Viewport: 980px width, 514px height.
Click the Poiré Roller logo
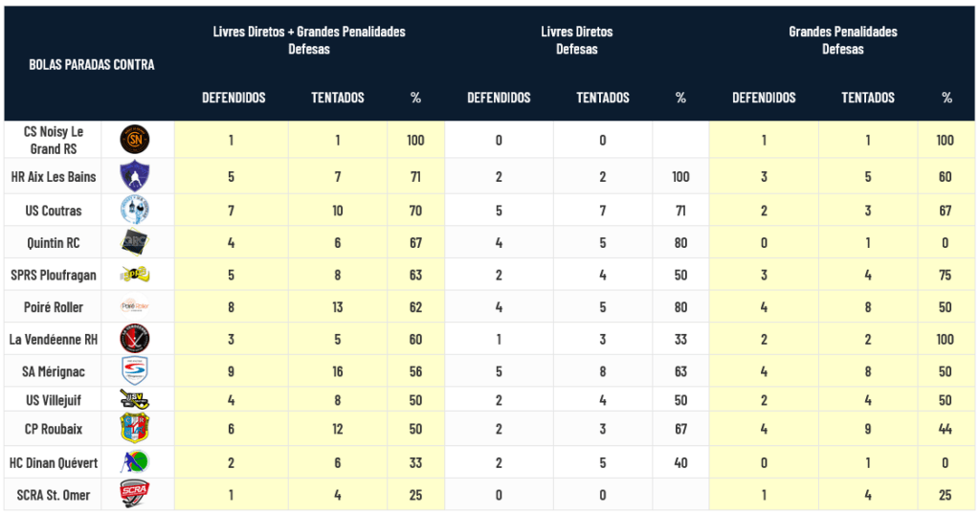pyautogui.click(x=134, y=307)
